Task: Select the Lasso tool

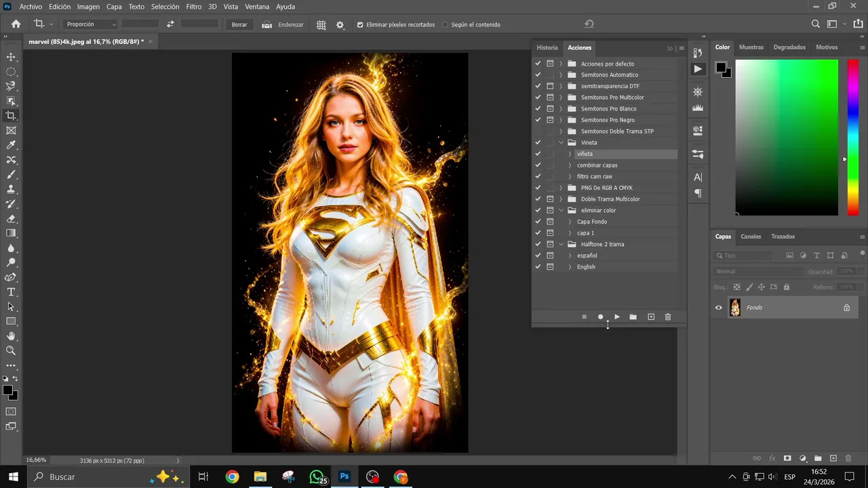Action: [11, 87]
